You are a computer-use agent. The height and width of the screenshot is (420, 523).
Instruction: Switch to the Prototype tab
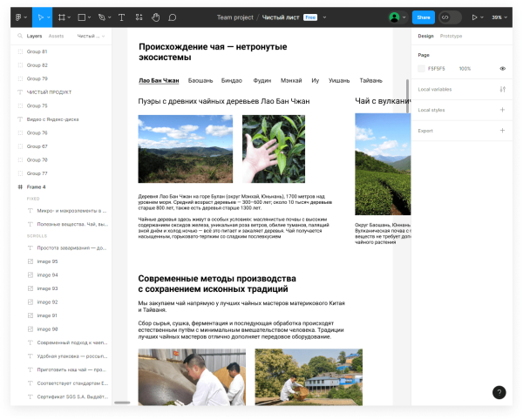coord(452,37)
